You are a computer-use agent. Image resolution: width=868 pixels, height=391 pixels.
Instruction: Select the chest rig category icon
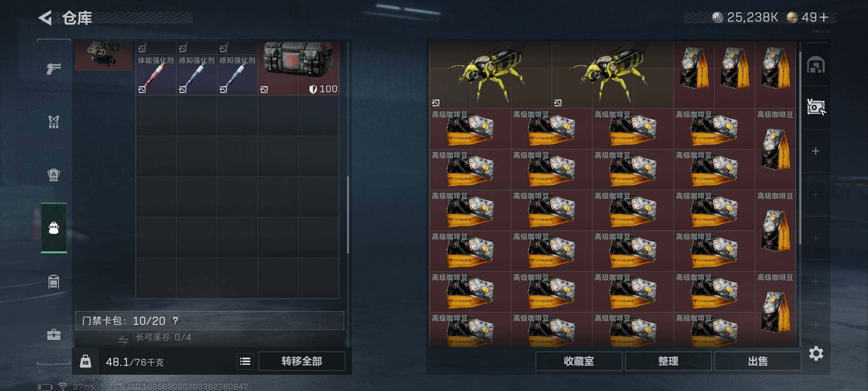[x=54, y=122]
